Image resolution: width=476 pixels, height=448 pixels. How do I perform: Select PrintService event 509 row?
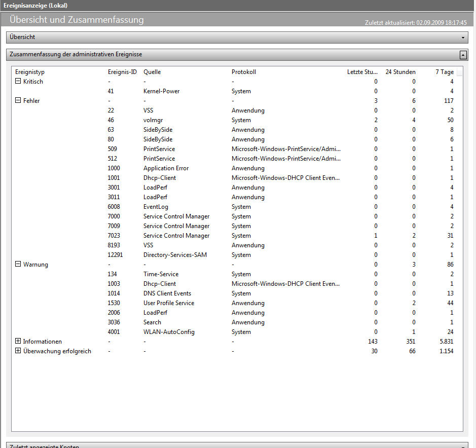tap(237, 148)
